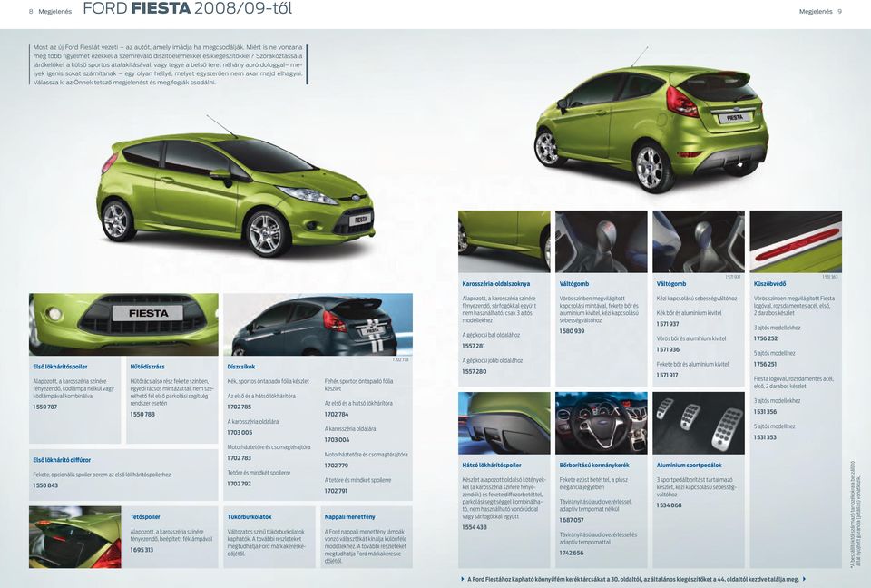Viewport: 871px width, 588px height.
Task: Select part number 1703 004
Action: [338, 439]
